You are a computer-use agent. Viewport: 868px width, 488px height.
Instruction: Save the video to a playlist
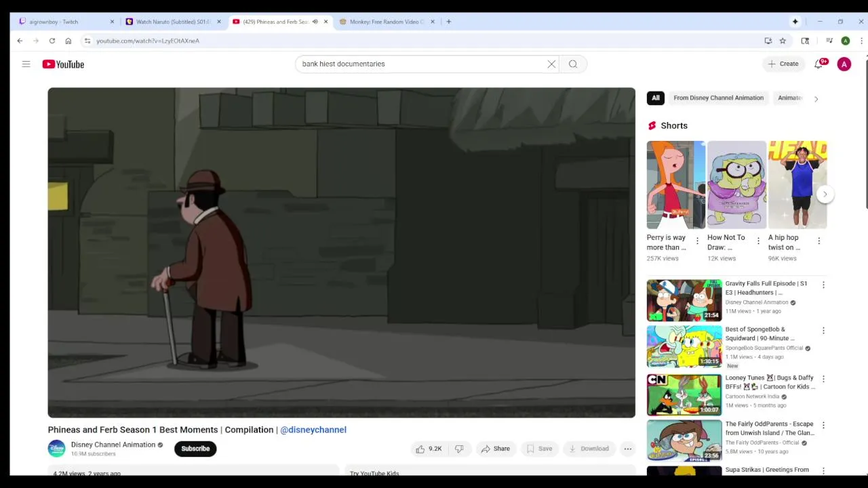pyautogui.click(x=540, y=449)
